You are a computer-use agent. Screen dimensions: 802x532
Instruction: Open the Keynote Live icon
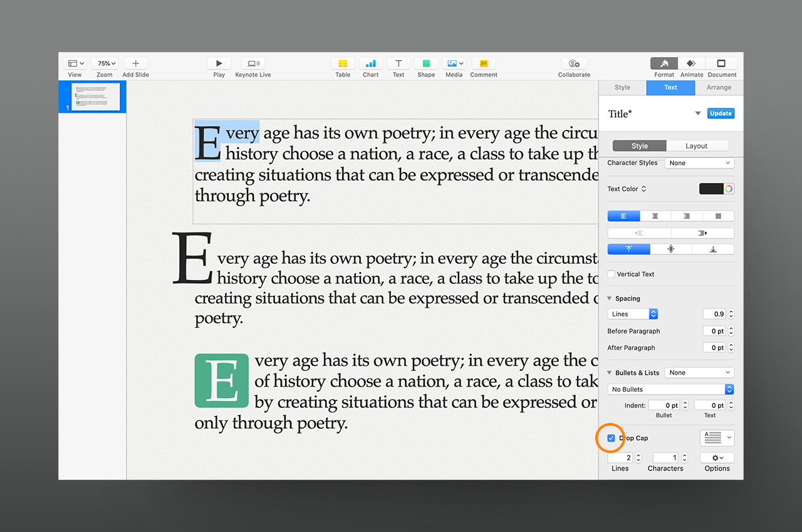[x=253, y=63]
